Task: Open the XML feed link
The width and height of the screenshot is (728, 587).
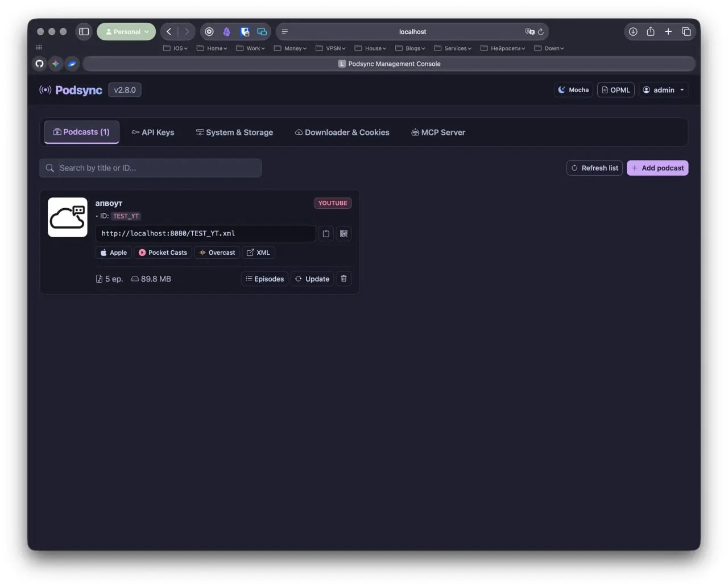Action: coord(258,253)
